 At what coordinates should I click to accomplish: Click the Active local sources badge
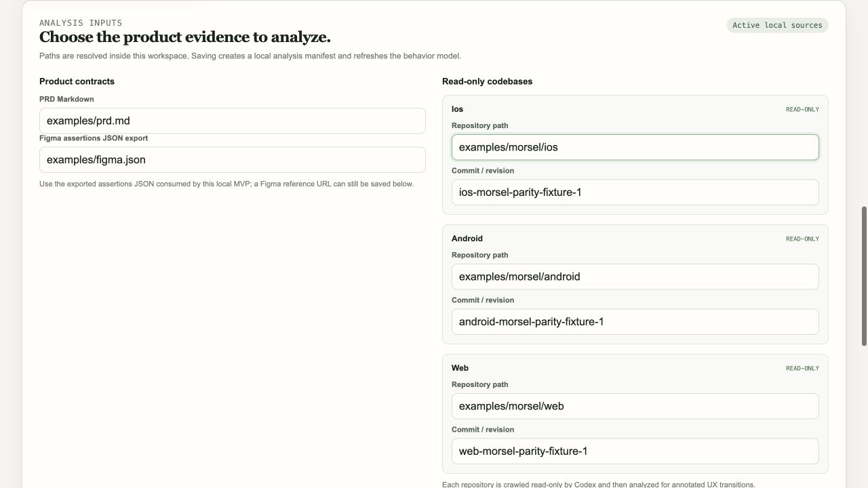[777, 25]
